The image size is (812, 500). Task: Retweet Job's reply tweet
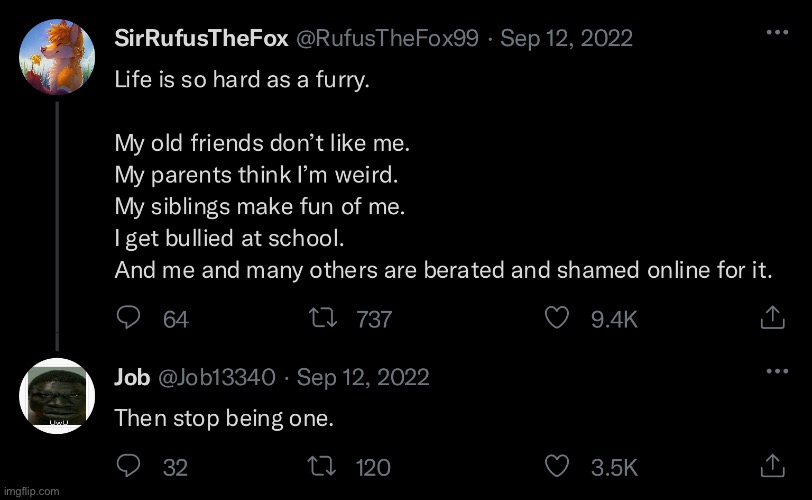click(320, 466)
